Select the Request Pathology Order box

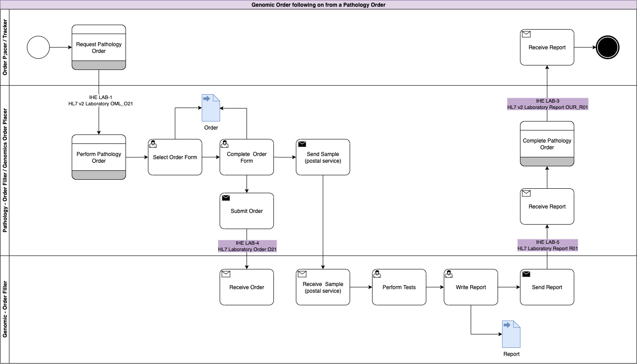coord(99,48)
